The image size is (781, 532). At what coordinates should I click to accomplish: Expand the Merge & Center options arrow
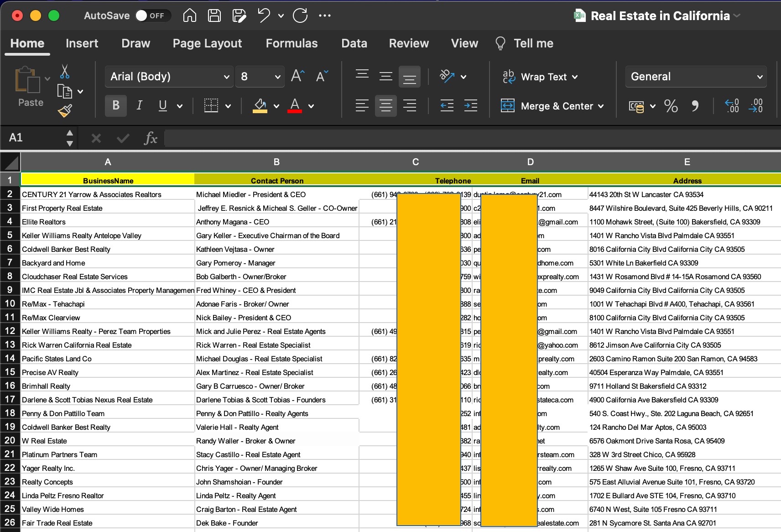(601, 106)
